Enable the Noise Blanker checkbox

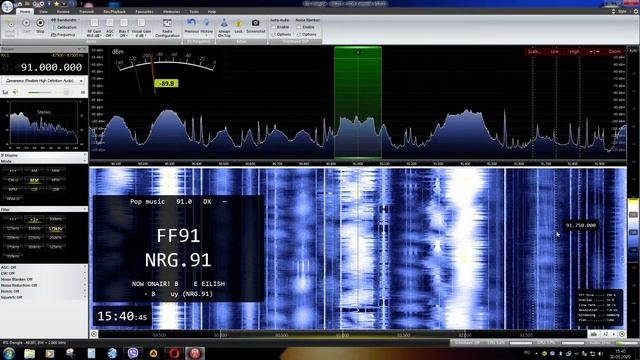(x=299, y=27)
